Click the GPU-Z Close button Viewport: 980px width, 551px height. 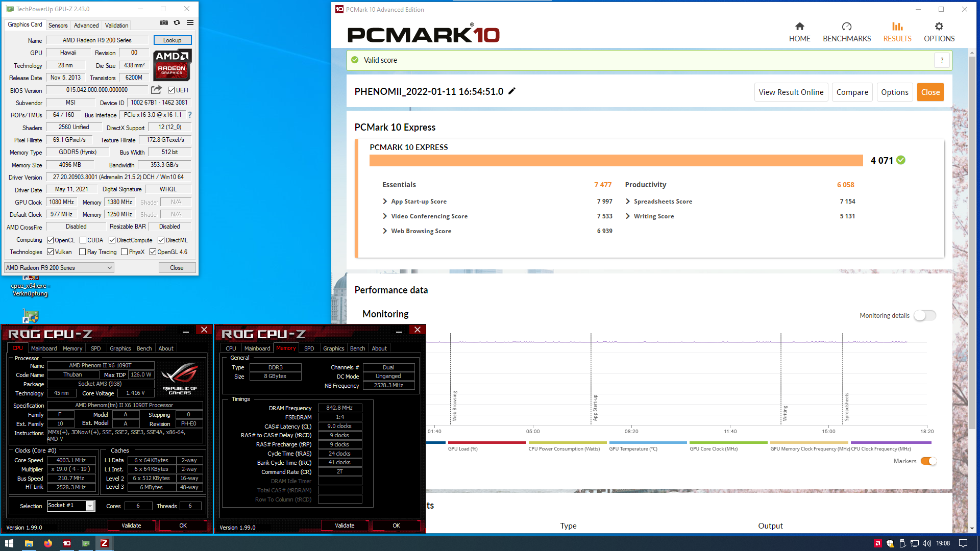point(177,268)
